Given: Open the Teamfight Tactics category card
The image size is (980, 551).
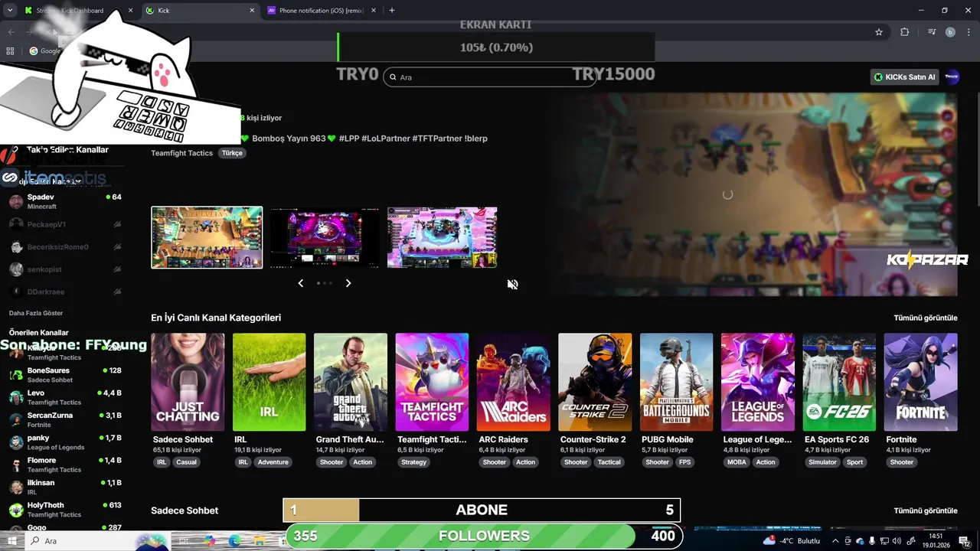Looking at the screenshot, I should pos(432,382).
